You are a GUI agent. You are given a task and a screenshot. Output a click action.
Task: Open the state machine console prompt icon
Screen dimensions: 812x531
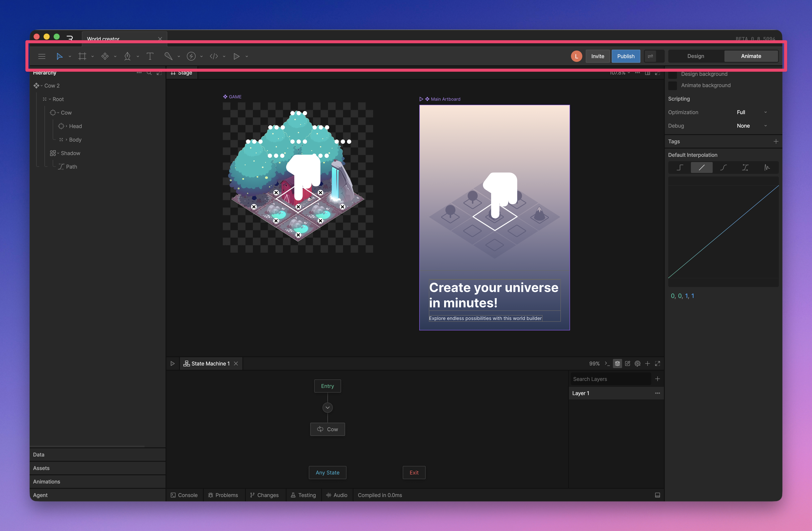(607, 364)
